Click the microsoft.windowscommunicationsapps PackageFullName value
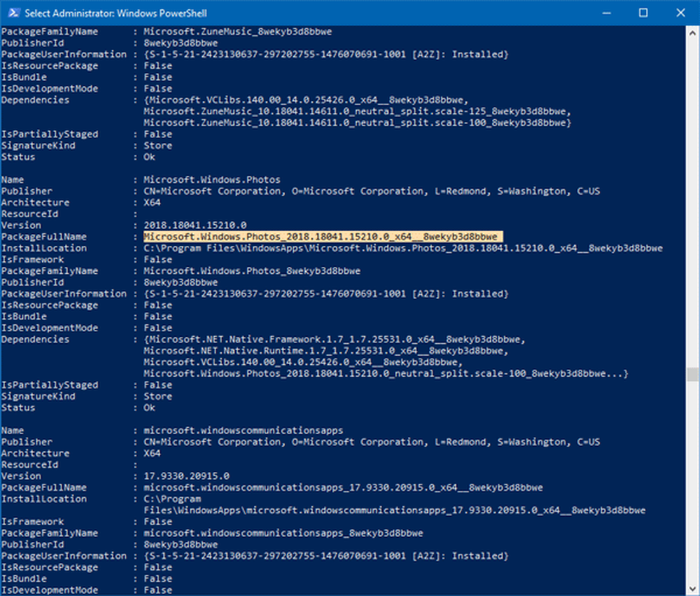Screen dimensions: 700x596 coord(343,487)
